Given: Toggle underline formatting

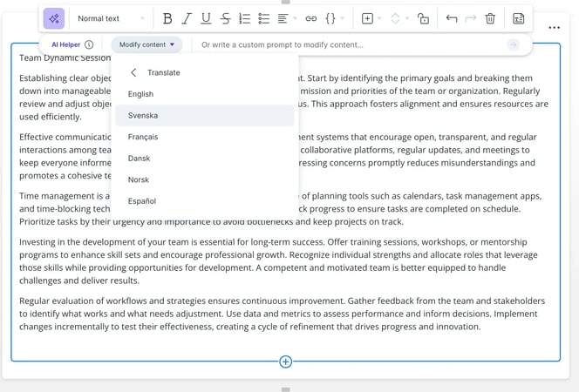Looking at the screenshot, I should 206,18.
